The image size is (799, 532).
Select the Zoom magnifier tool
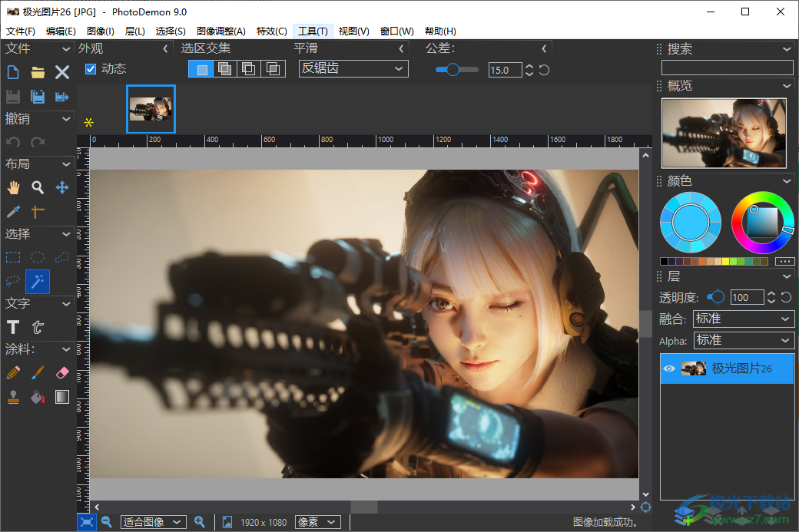[38, 187]
